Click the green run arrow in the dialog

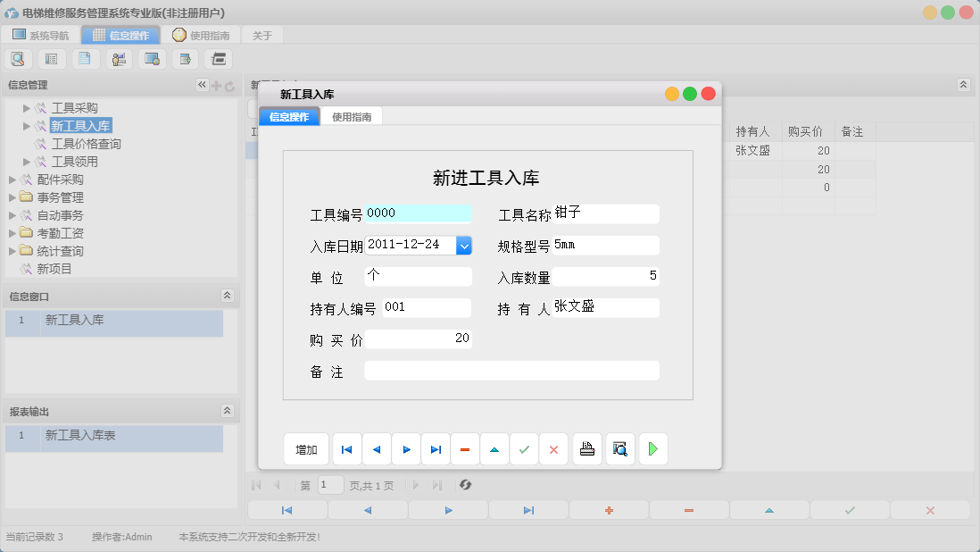click(652, 449)
